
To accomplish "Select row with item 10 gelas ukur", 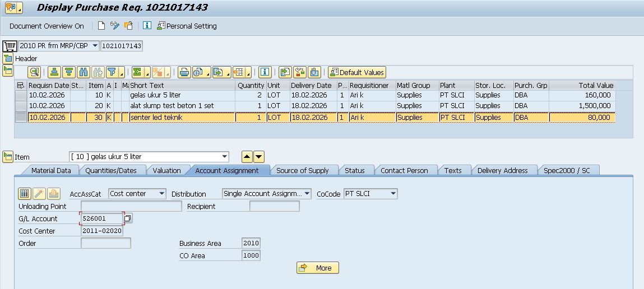I will (x=21, y=96).
